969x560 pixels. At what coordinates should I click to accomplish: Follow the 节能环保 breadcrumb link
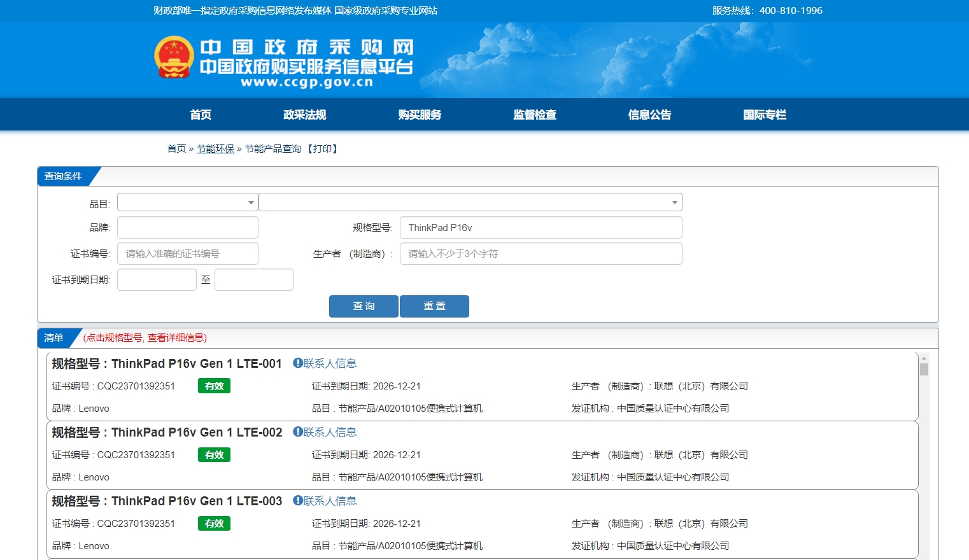click(215, 148)
